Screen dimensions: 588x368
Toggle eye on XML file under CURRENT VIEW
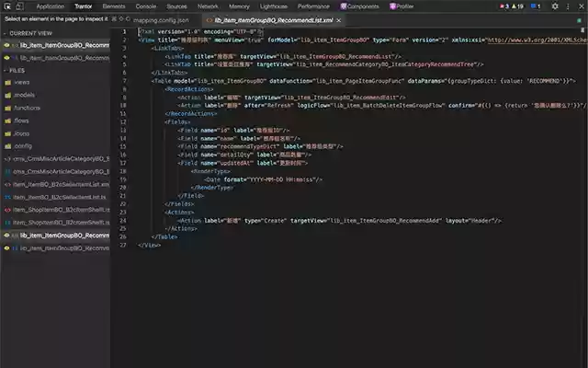pos(6,45)
